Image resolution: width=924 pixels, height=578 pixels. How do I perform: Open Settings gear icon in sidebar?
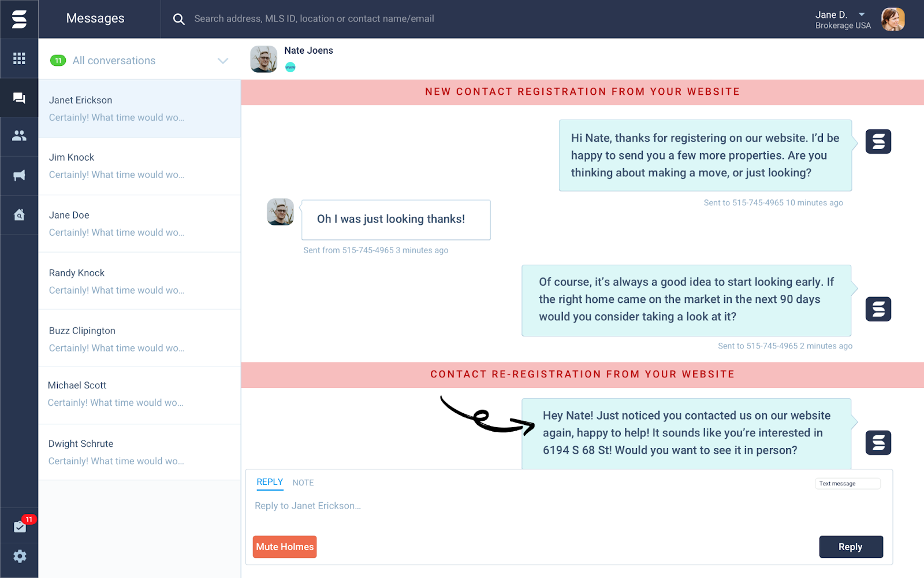coord(20,556)
